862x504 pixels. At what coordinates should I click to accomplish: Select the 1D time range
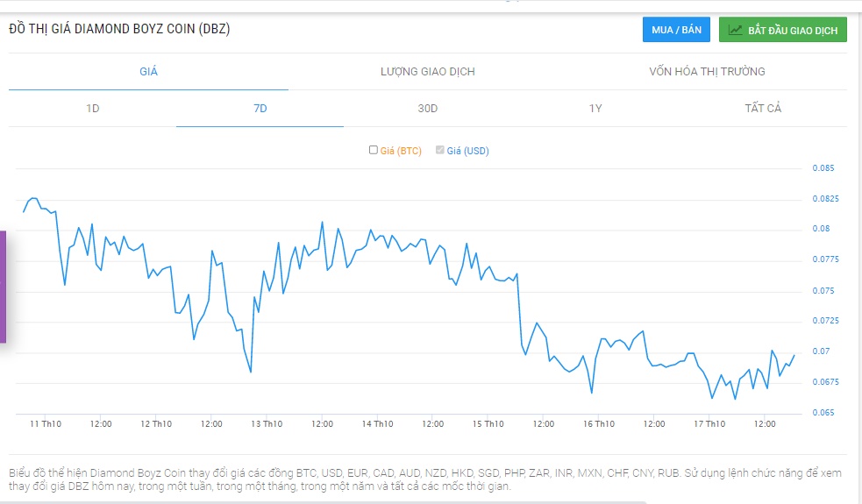(92, 109)
